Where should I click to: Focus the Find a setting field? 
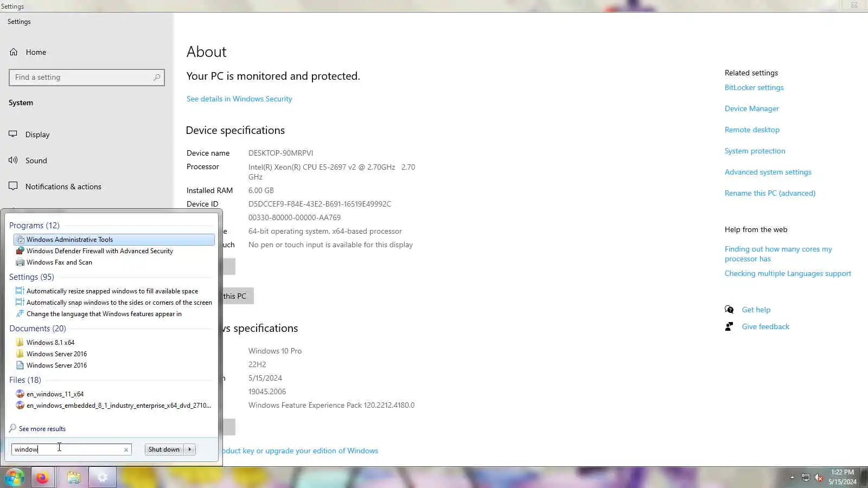87,78
